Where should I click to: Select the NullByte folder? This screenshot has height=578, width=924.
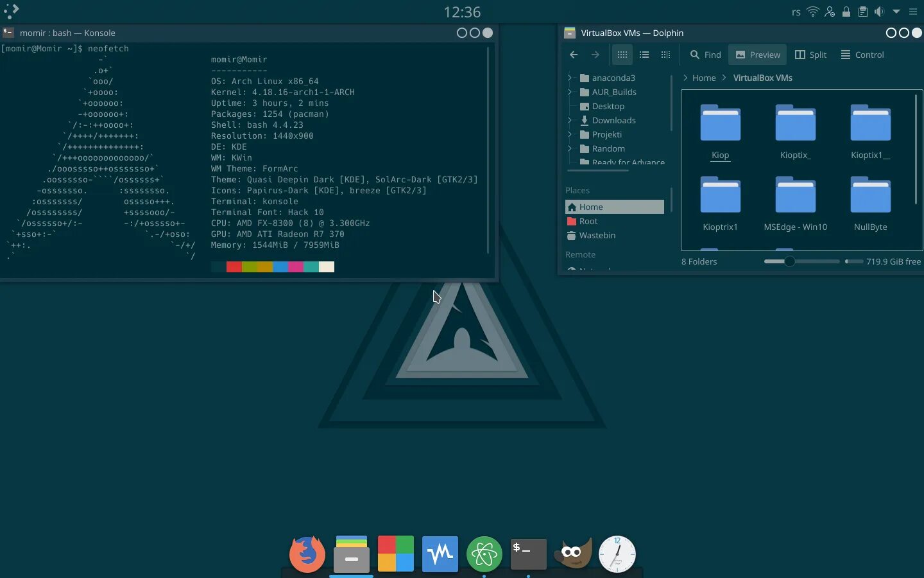870,203
